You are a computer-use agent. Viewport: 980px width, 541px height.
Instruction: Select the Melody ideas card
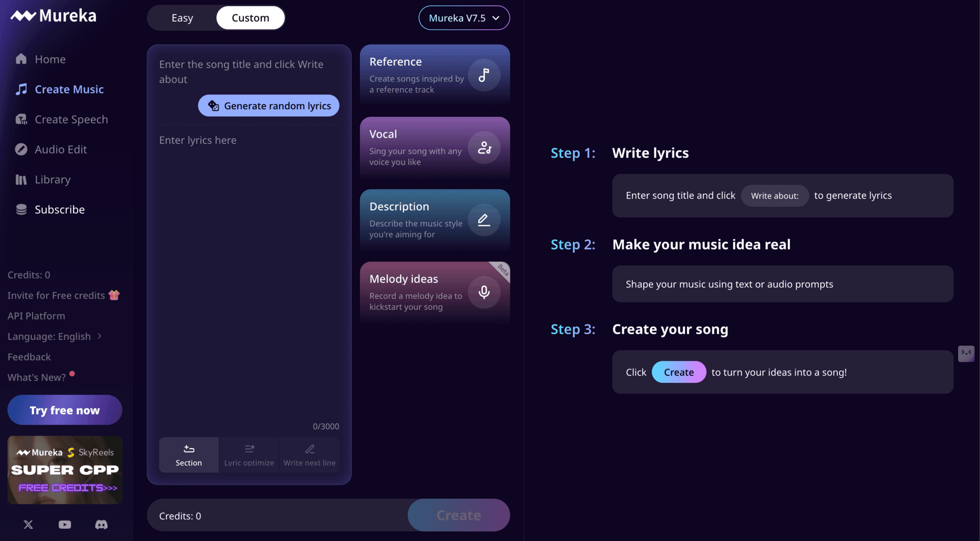point(435,292)
